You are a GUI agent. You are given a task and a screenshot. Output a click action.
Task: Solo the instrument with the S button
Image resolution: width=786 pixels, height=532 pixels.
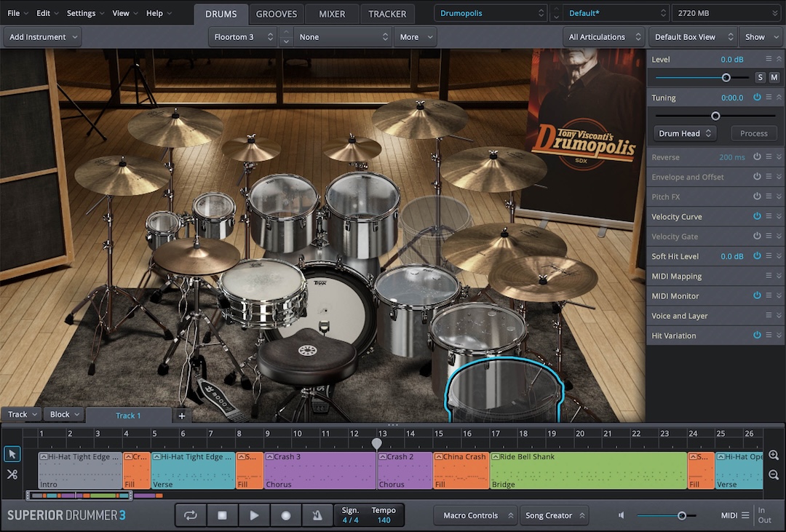[x=760, y=76]
